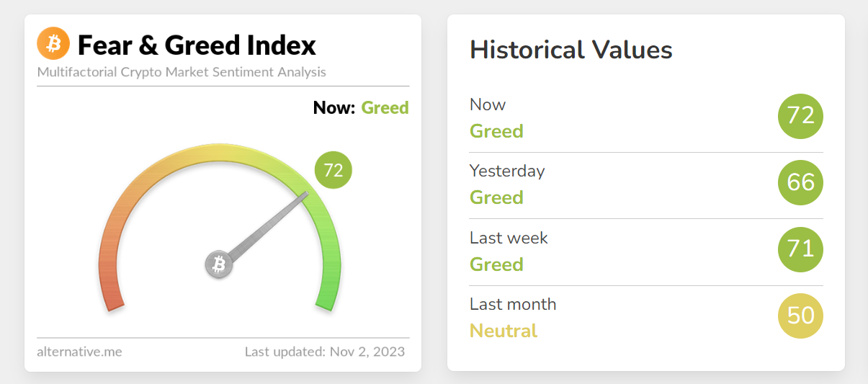868x384 pixels.
Task: Click the gray Bitcoin needle hub icon
Action: tap(219, 264)
